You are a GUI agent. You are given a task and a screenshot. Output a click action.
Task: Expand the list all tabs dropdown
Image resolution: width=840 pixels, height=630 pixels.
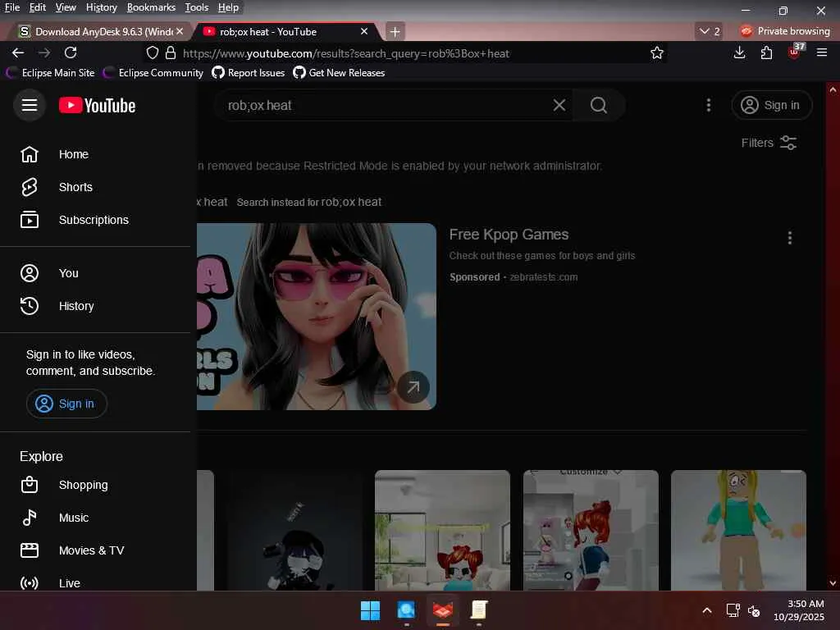(x=710, y=31)
